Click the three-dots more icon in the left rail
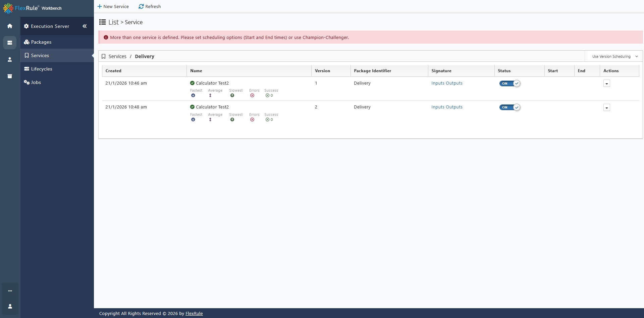The image size is (644, 318). coord(10,291)
